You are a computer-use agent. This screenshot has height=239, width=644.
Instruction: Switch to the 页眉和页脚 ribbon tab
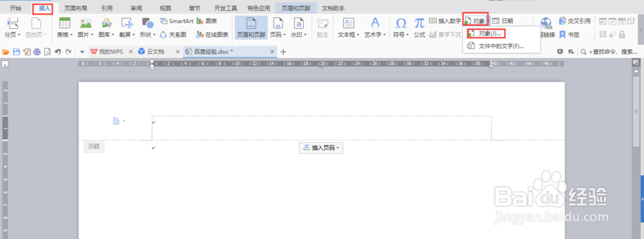pos(296,8)
